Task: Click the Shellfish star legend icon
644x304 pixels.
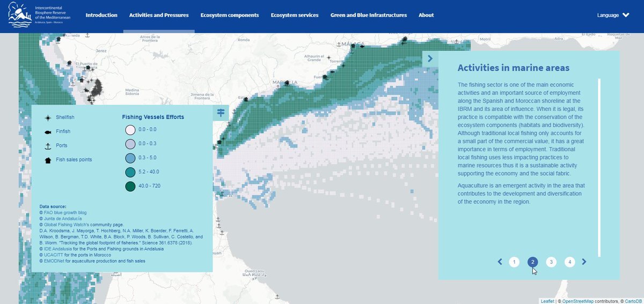Action: coord(48,117)
